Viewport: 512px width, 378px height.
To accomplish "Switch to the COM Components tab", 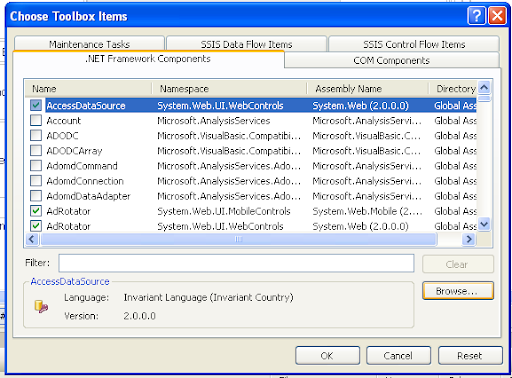I will pyautogui.click(x=392, y=60).
